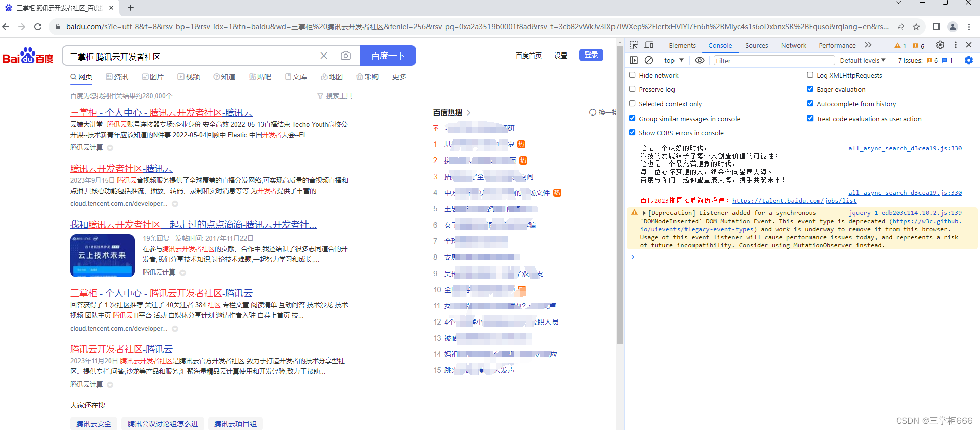Open the browser side panel icon
The height and width of the screenshot is (430, 980).
click(x=936, y=27)
